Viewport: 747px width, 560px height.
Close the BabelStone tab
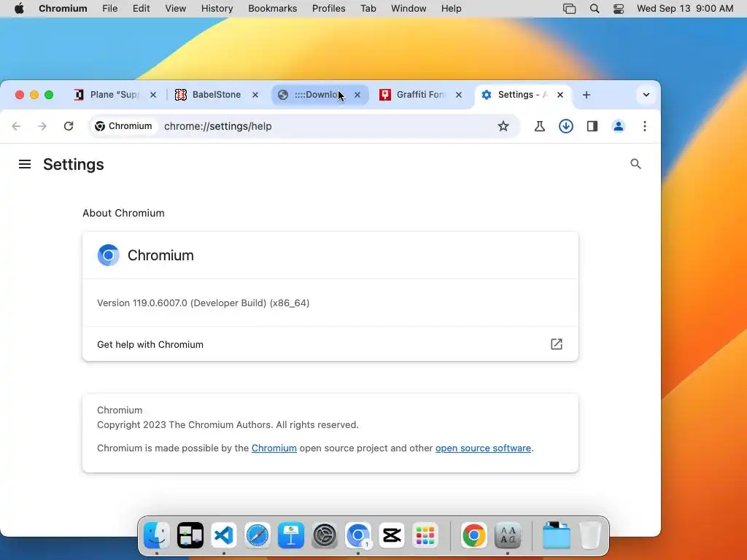[255, 95]
